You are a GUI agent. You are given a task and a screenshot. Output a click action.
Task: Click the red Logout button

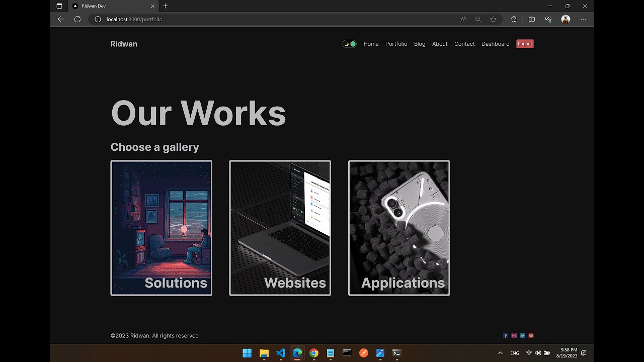click(x=525, y=44)
